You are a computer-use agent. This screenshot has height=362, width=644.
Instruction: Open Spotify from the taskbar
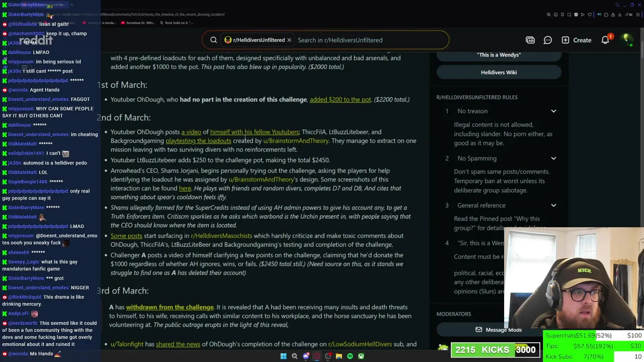coord(350,356)
